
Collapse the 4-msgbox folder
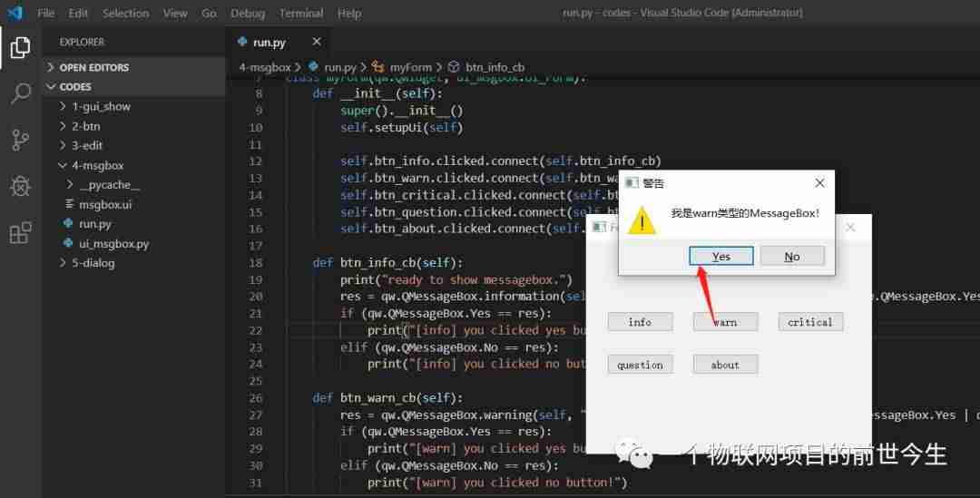(x=133, y=166)
